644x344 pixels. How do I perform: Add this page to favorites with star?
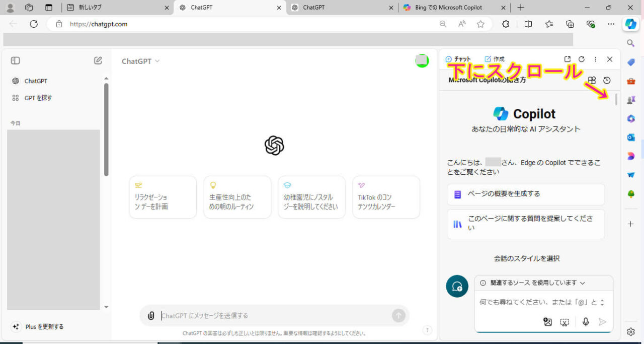480,24
